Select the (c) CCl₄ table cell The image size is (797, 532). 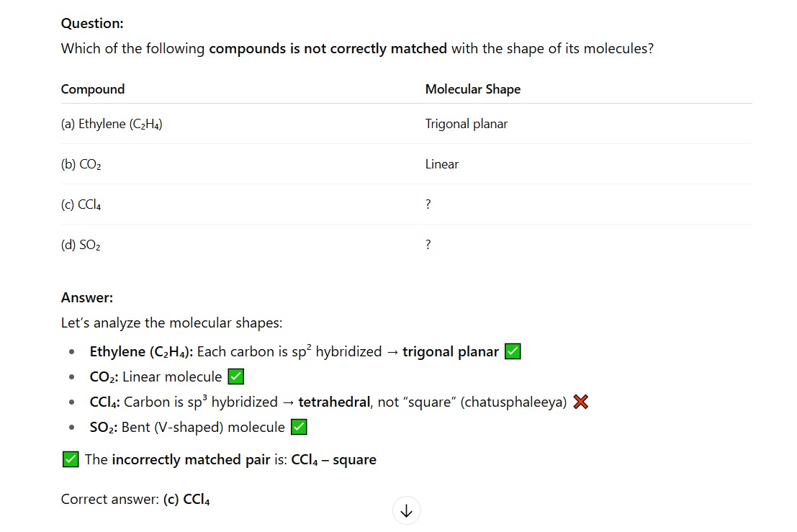81,204
